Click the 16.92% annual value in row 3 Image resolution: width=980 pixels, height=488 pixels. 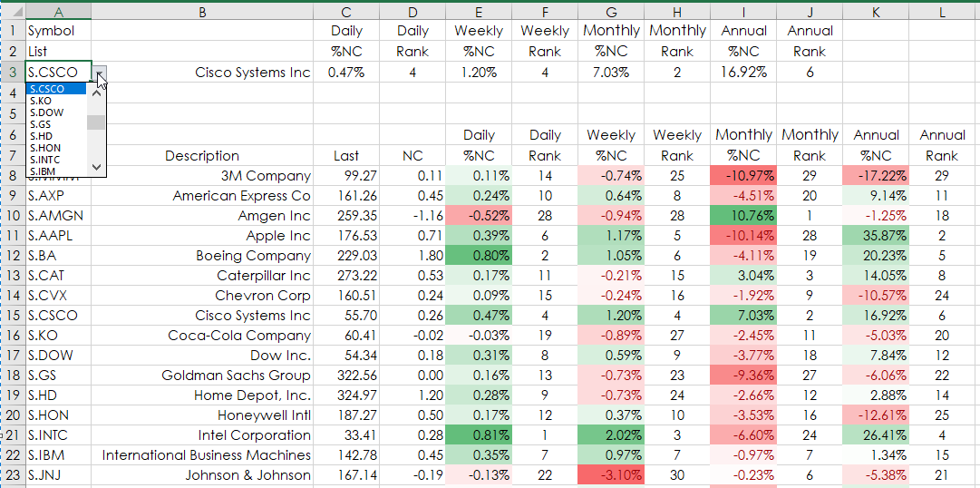point(743,72)
